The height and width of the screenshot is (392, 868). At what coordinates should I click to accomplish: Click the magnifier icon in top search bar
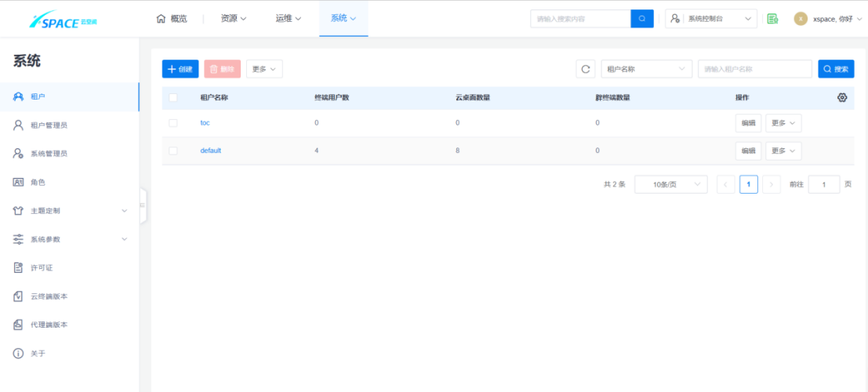[x=641, y=19]
